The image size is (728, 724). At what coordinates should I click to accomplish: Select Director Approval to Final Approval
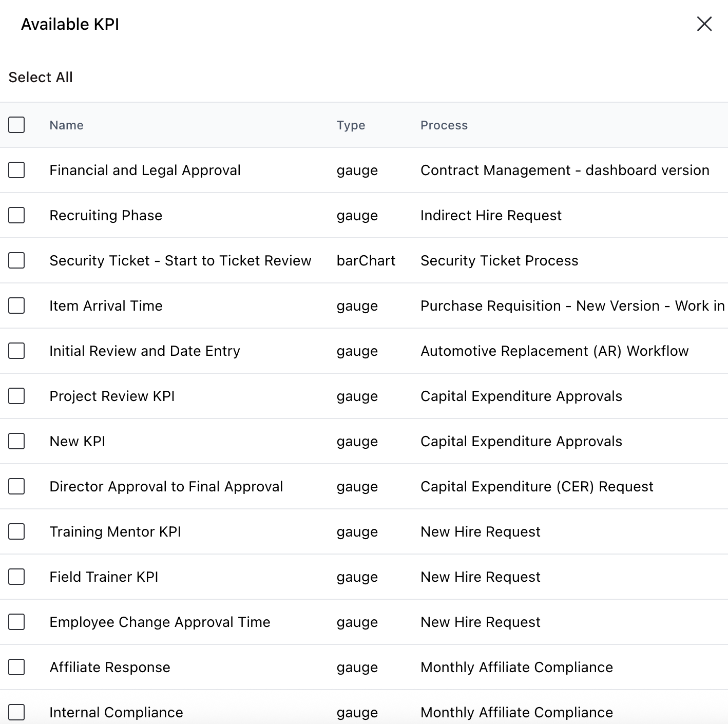[16, 486]
